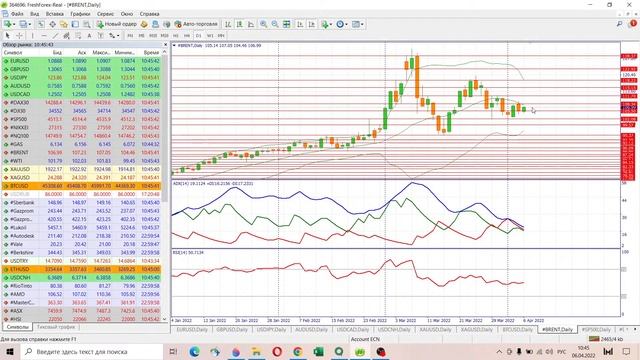Select the text label tool
Viewport: 640px width, 360px height.
(100, 36)
